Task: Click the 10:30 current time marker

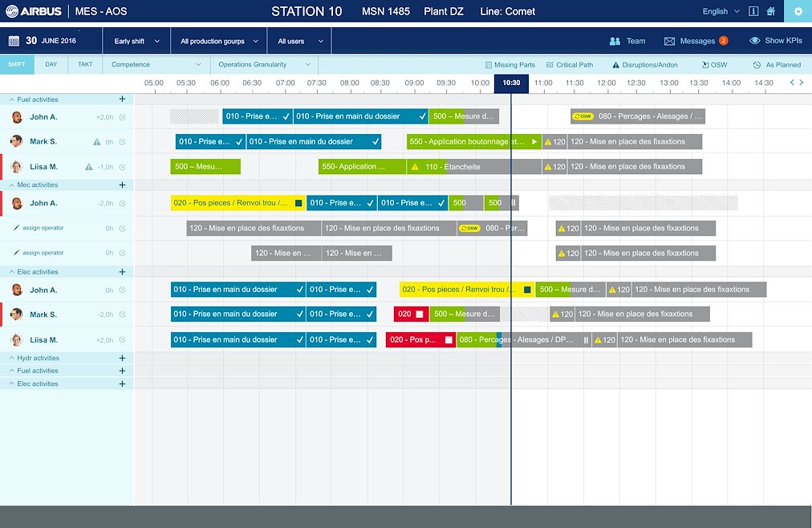Action: coord(511,83)
